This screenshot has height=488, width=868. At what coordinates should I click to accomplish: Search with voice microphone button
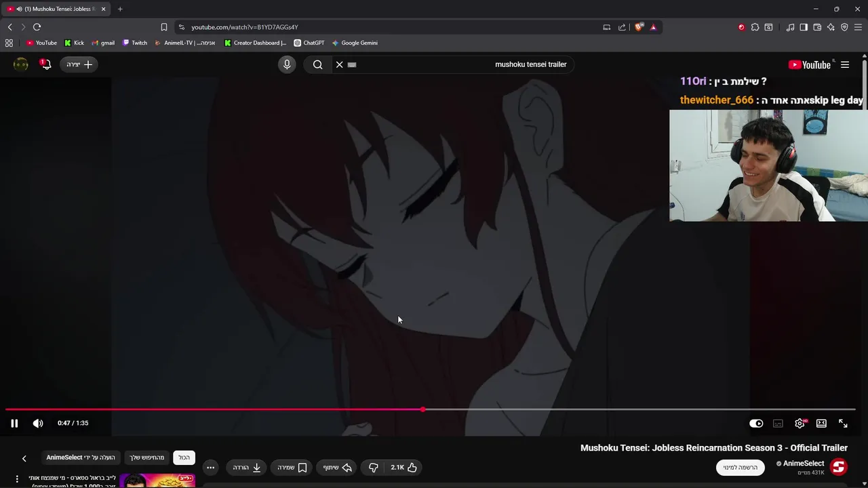pyautogui.click(x=287, y=64)
